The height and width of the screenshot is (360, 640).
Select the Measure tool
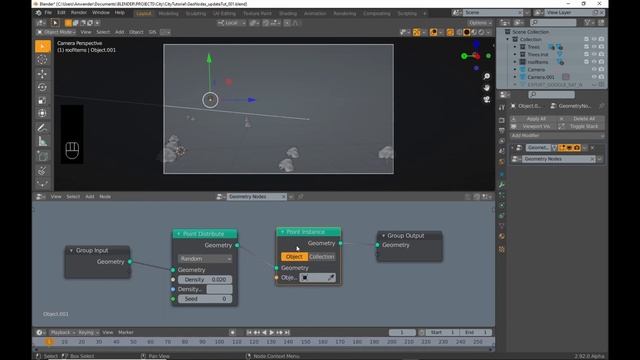pos(42,142)
